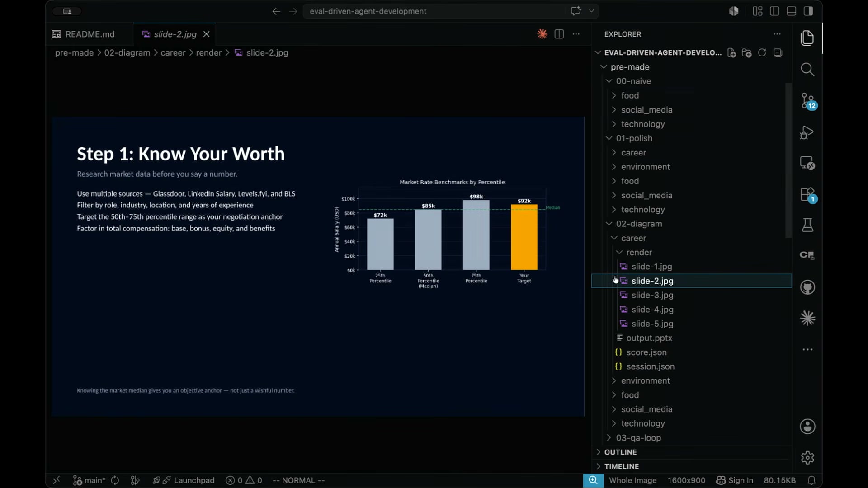Image resolution: width=868 pixels, height=488 pixels.
Task: Close the slide-2.jpg tab
Action: click(206, 34)
